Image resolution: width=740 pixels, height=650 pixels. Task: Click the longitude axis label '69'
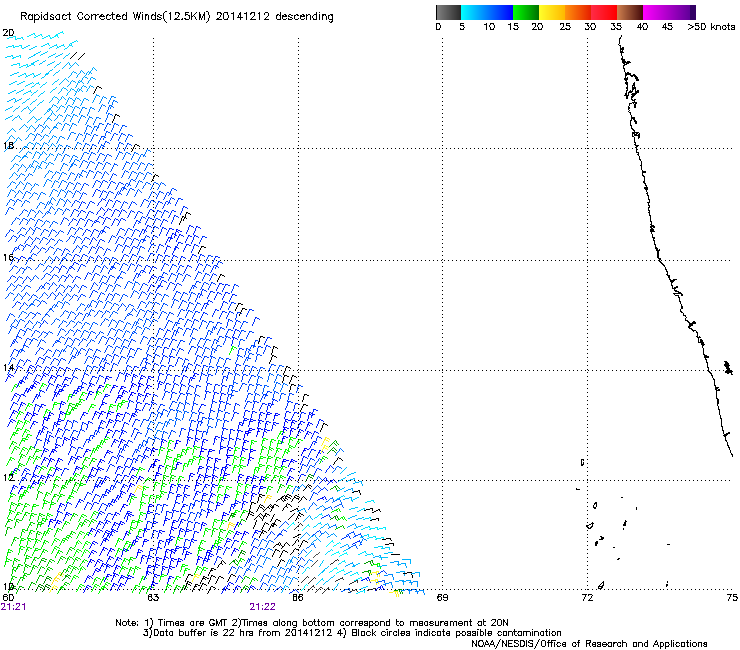(x=442, y=598)
